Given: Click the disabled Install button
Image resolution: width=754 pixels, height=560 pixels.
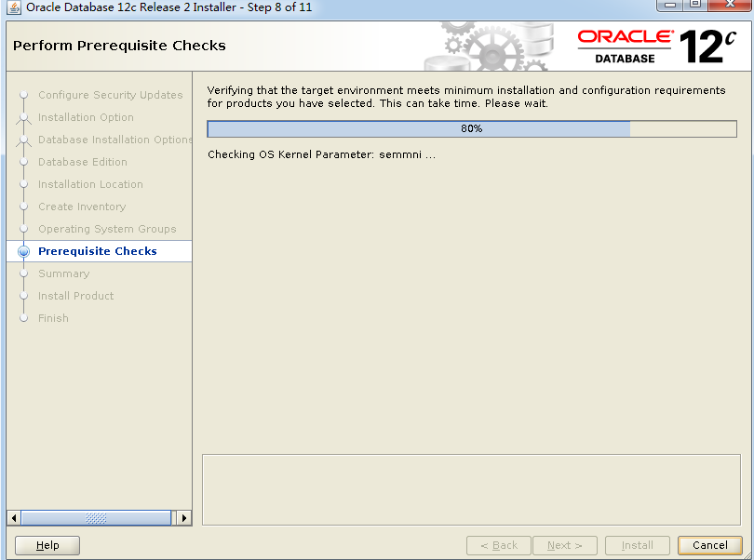Looking at the screenshot, I should click(x=637, y=545).
